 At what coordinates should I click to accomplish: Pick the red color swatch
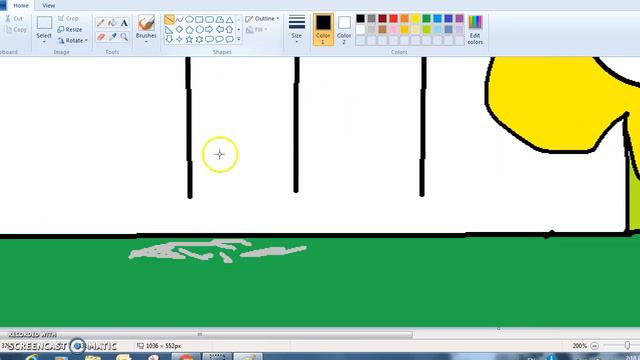[393, 19]
